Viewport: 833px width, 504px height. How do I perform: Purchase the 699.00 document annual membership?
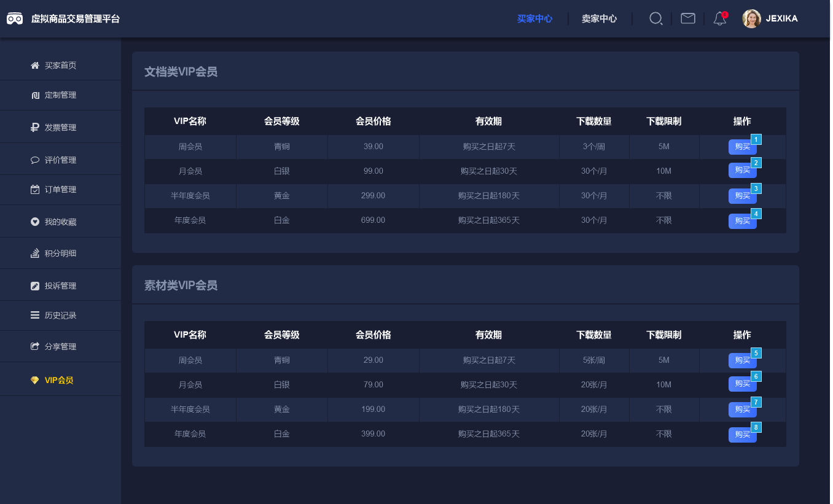click(741, 221)
